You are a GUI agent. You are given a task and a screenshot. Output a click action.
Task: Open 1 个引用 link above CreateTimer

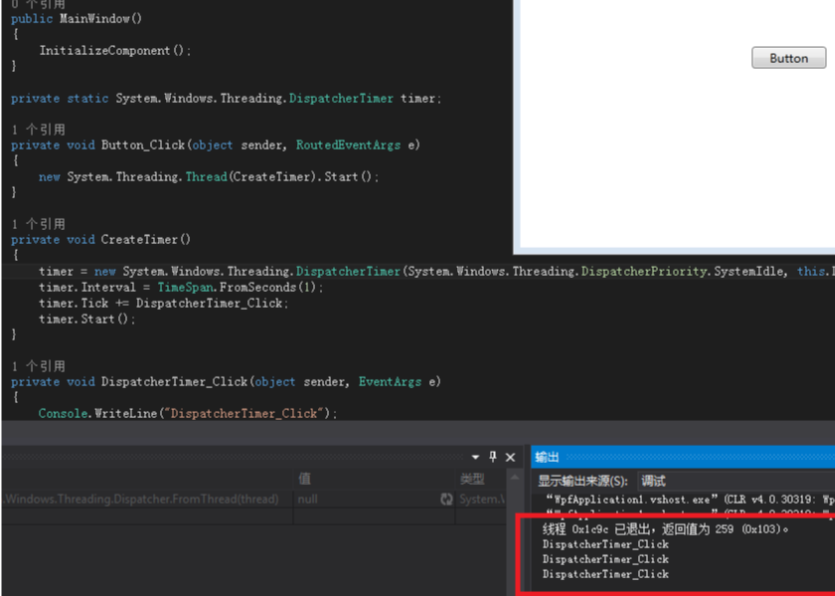(38, 224)
